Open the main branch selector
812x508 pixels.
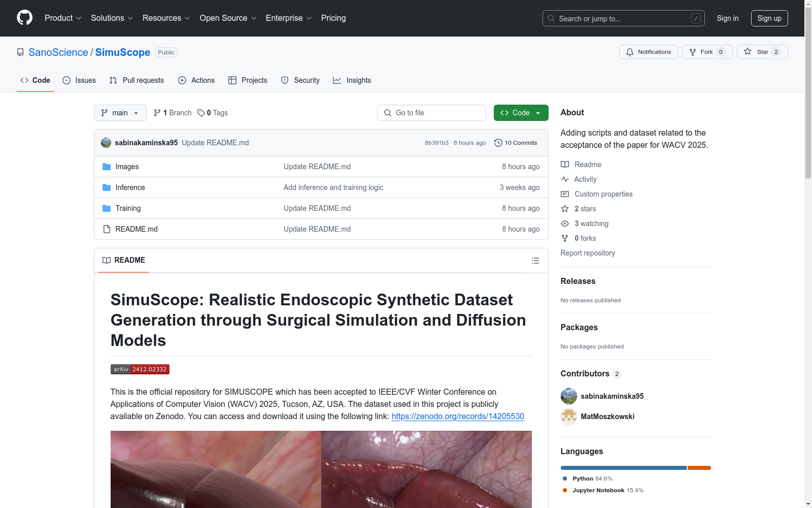[120, 113]
